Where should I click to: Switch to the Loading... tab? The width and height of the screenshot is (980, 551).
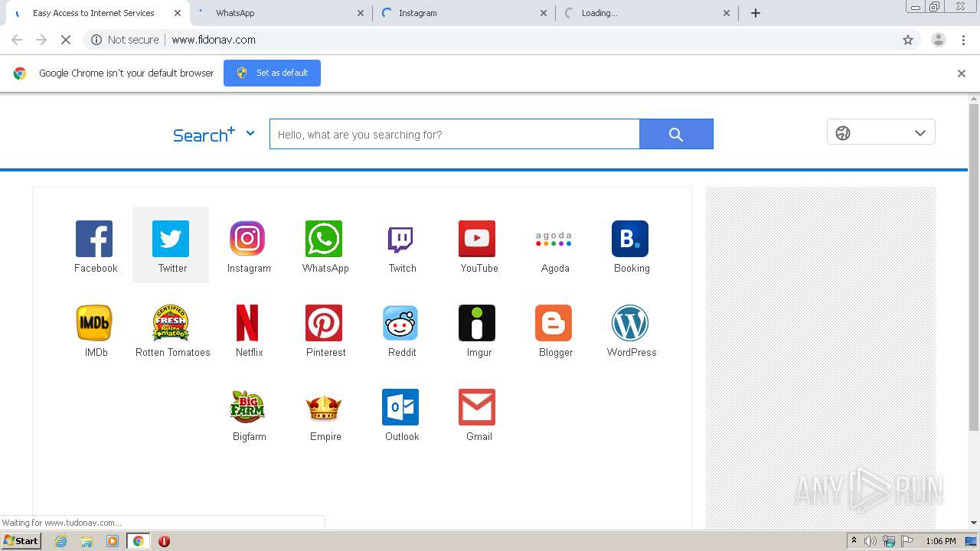(x=647, y=13)
